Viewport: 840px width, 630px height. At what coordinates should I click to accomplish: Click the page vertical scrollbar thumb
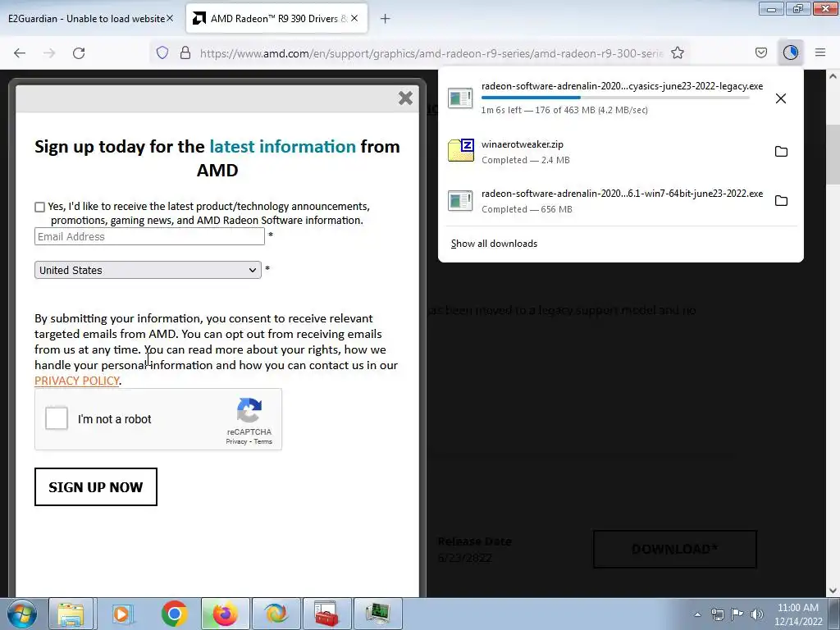click(x=833, y=154)
